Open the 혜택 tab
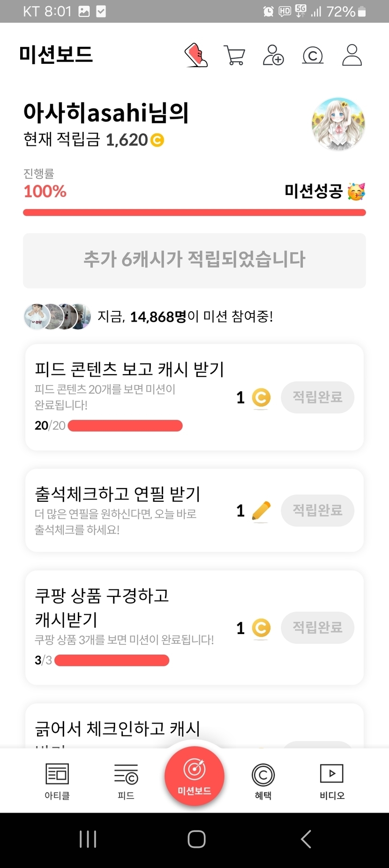Image resolution: width=389 pixels, height=868 pixels. point(263,781)
